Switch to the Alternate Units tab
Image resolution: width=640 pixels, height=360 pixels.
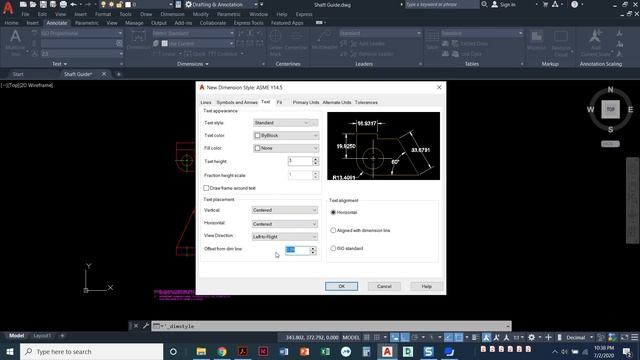[x=337, y=102]
